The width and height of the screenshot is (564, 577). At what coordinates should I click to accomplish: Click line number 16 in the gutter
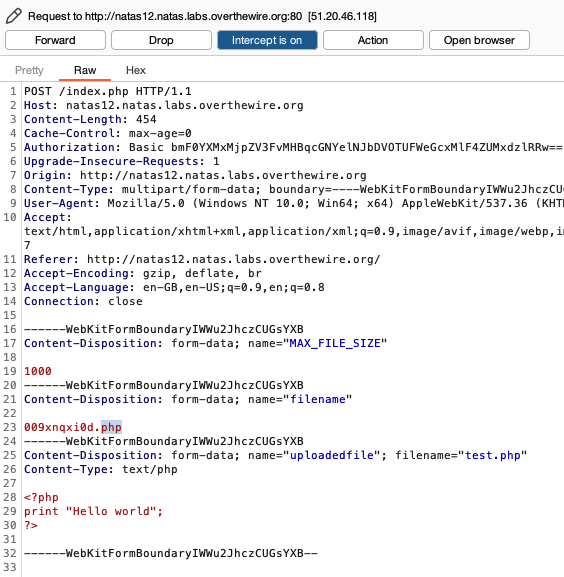tap(10, 329)
